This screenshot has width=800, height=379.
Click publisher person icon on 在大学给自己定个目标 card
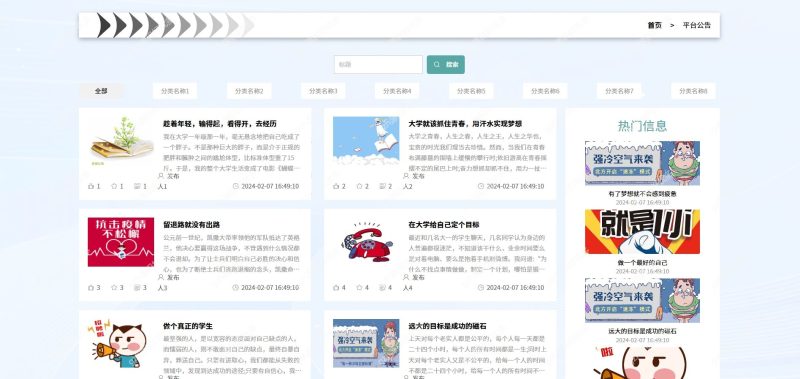pos(406,277)
